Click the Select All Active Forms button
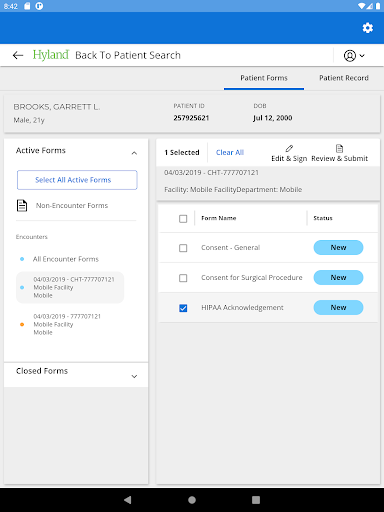This screenshot has width=384, height=512. [x=77, y=180]
